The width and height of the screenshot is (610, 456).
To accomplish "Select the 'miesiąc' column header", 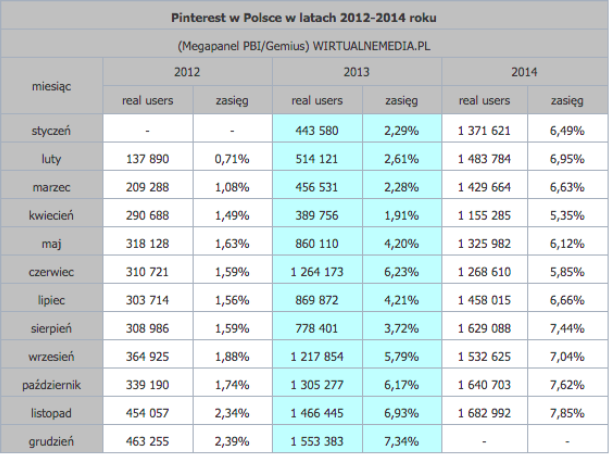I will coord(51,87).
